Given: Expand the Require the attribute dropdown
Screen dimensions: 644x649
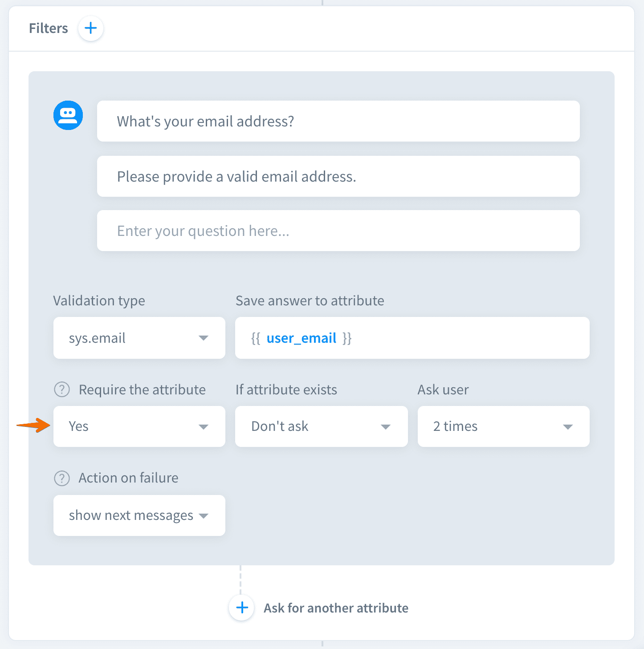Looking at the screenshot, I should pyautogui.click(x=139, y=426).
